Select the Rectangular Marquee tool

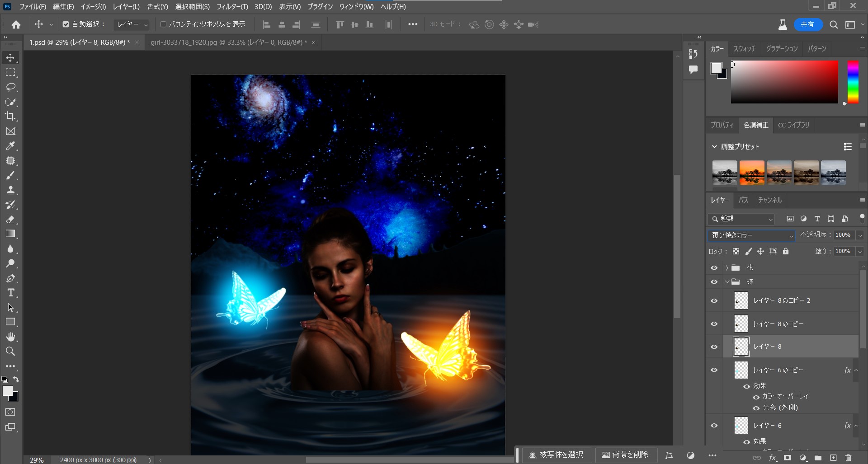tap(10, 72)
